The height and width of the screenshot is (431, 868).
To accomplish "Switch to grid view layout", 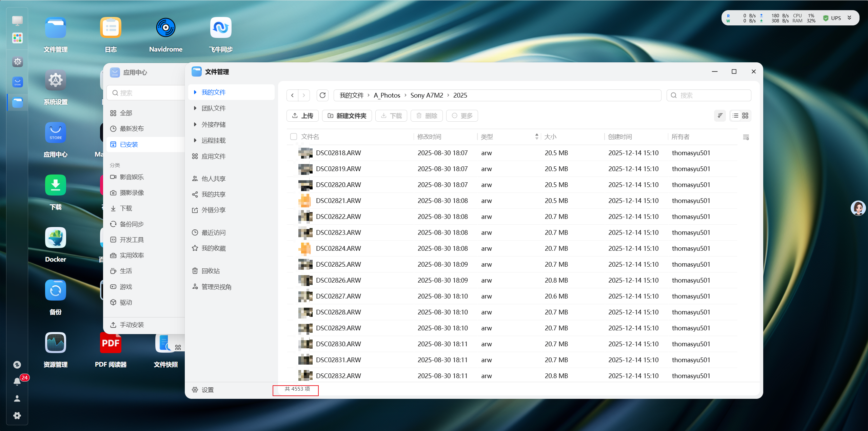I will pos(745,116).
